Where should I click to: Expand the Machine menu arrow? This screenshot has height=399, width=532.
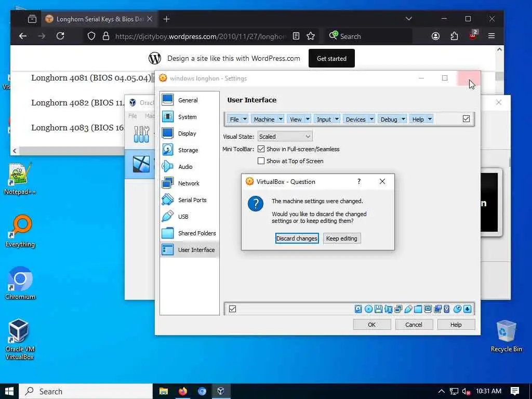pos(281,119)
